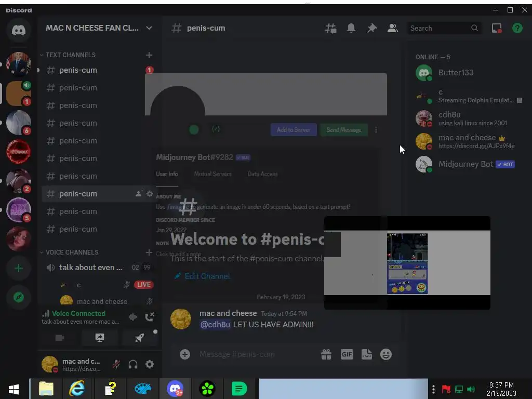The width and height of the screenshot is (532, 399).
Task: Toggle the member list icon
Action: tap(393, 28)
